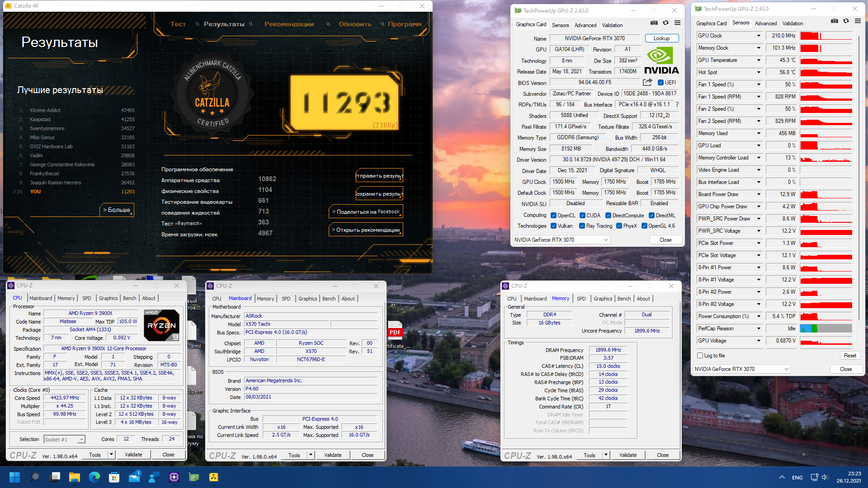Open hamburger menu in GPU-Z Graphics Card window
The image size is (868, 488).
[677, 23]
